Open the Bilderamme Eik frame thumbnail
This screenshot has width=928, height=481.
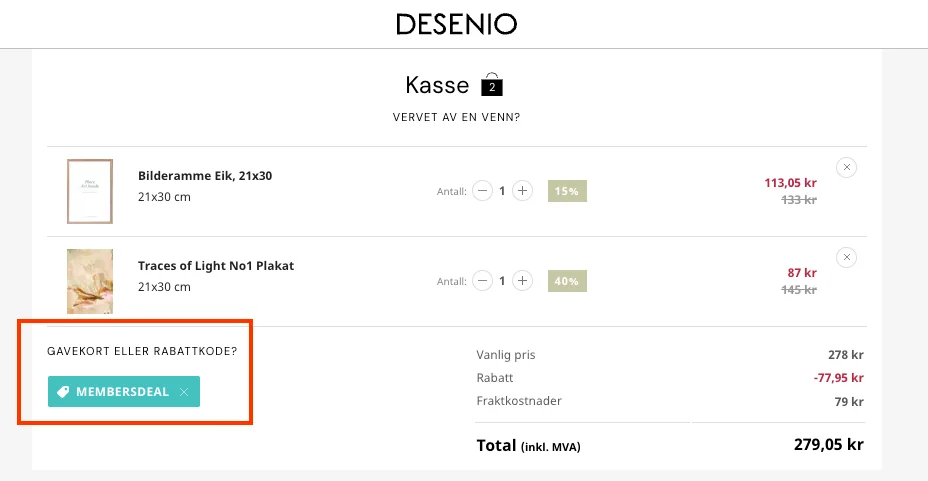(90, 191)
